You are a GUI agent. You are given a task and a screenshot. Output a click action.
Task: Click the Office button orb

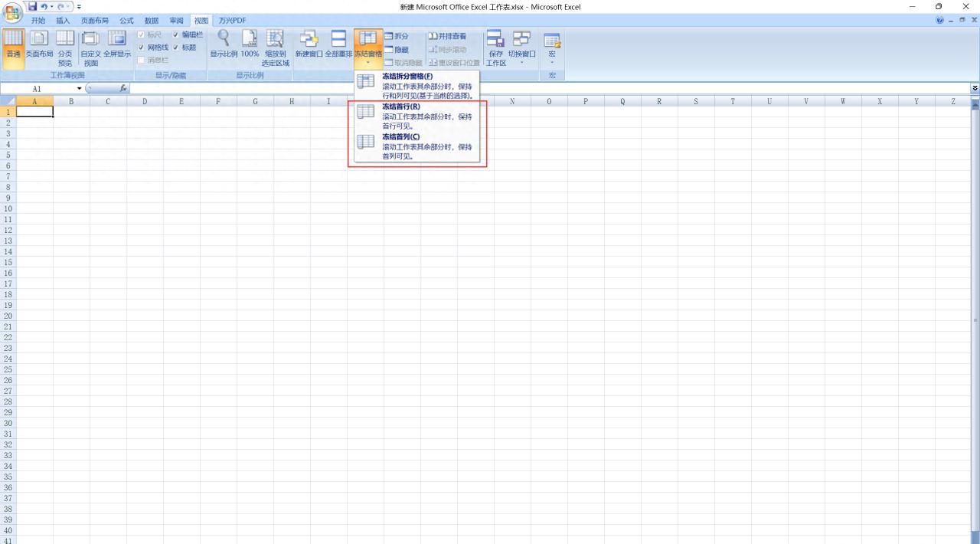tap(12, 12)
